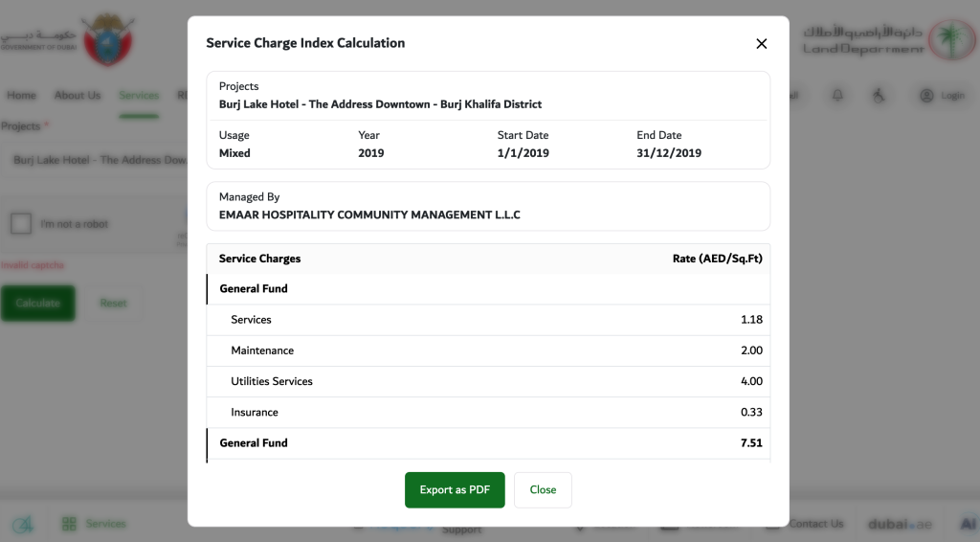Click the Insurance rate 0.33
Viewport: 980px width, 542px height.
751,412
